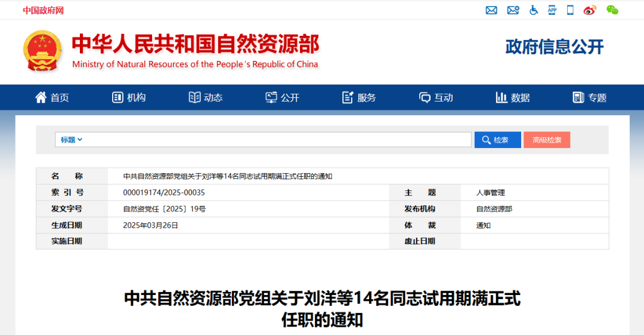Image resolution: width=644 pixels, height=335 pixels.
Task: Click the 主题 label cell
Action: point(425,193)
